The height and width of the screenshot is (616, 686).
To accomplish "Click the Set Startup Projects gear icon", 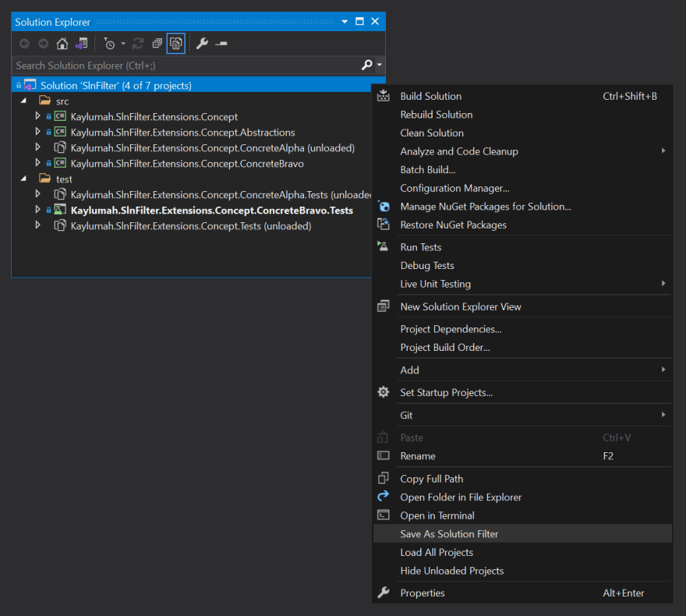I will [x=384, y=392].
